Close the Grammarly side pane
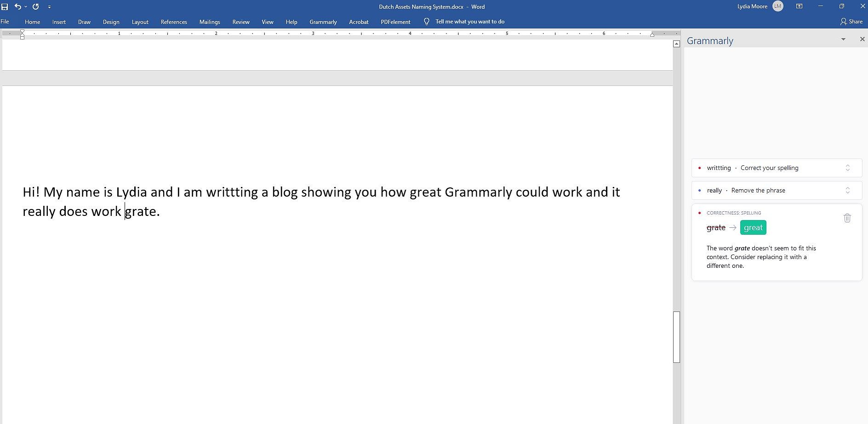 point(862,40)
